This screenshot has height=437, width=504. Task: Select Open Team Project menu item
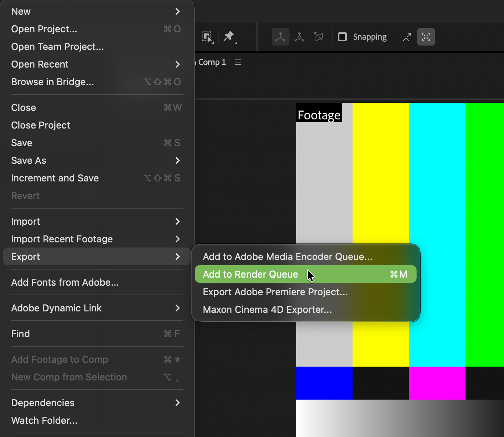coord(97,47)
